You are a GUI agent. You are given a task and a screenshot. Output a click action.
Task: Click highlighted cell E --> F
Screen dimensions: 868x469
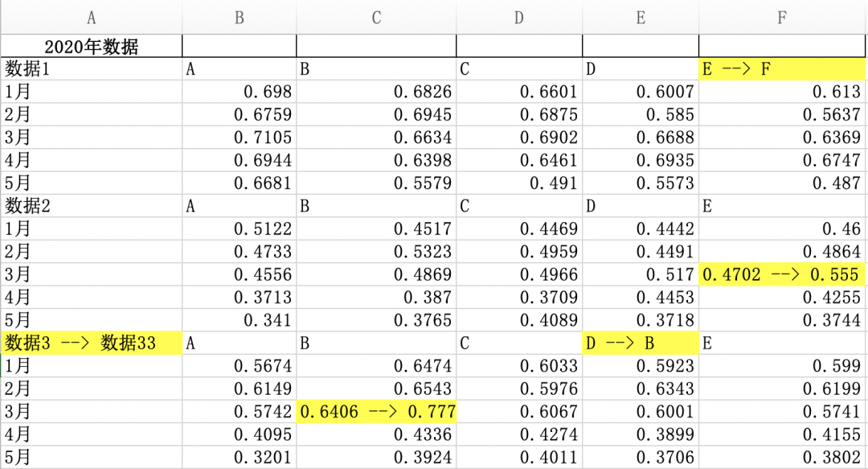pyautogui.click(x=782, y=68)
